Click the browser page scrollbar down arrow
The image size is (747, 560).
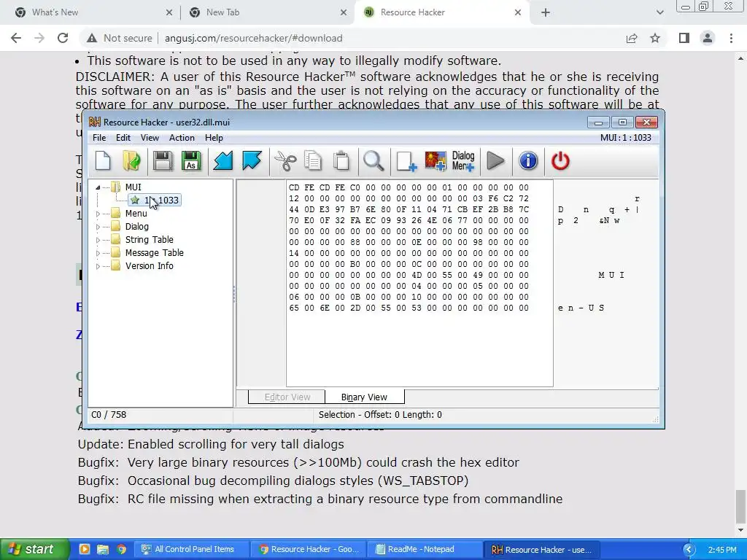740,529
